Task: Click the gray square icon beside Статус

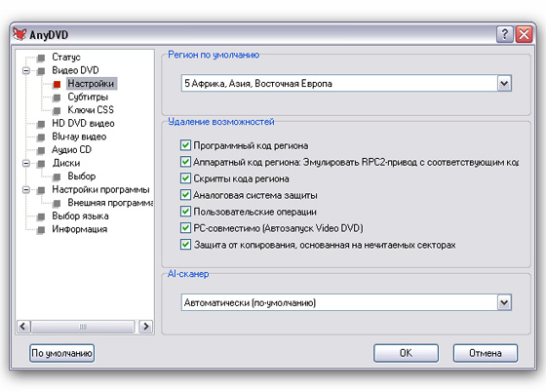Action: pyautogui.click(x=41, y=58)
